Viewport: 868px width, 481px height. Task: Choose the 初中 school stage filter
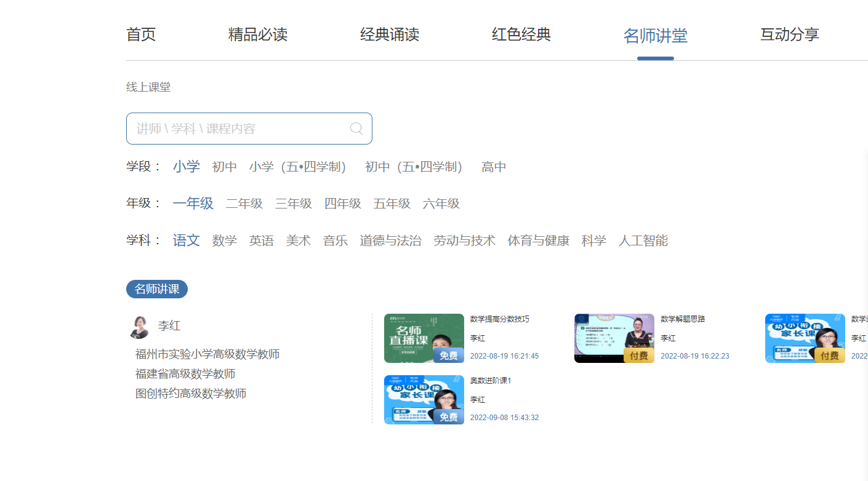tap(225, 167)
